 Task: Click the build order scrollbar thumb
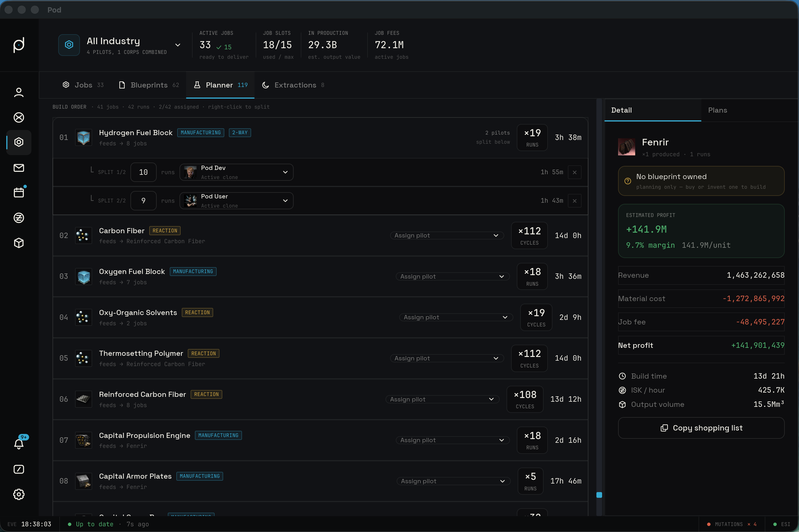point(599,495)
